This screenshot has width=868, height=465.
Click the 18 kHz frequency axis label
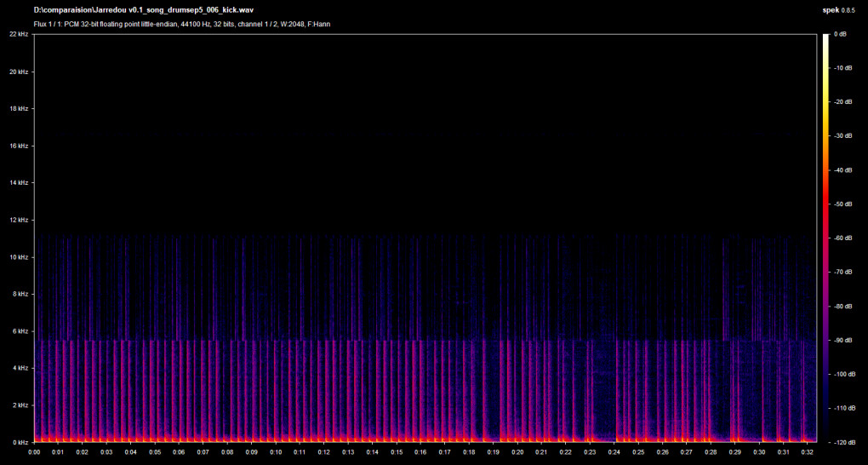click(20, 109)
